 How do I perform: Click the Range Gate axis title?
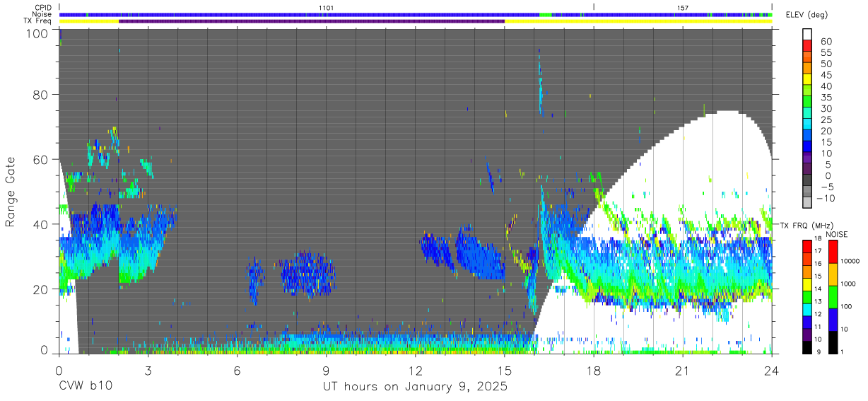pos(11,191)
